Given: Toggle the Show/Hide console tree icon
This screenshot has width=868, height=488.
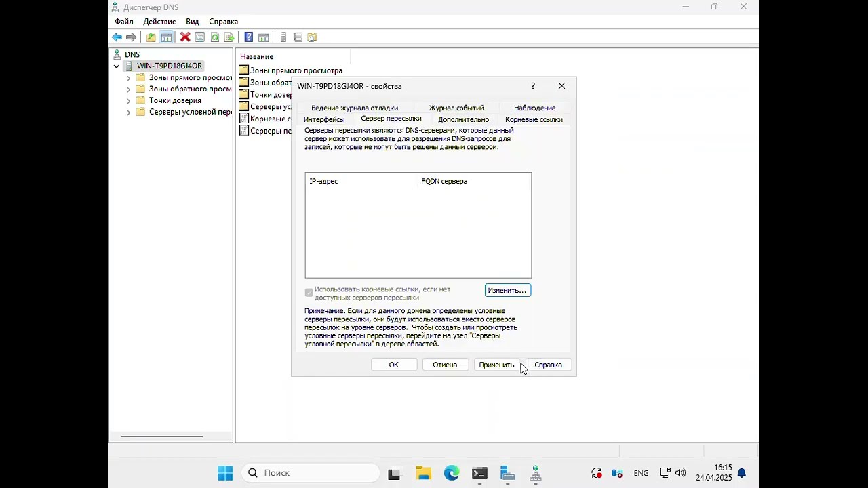Looking at the screenshot, I should [x=166, y=37].
